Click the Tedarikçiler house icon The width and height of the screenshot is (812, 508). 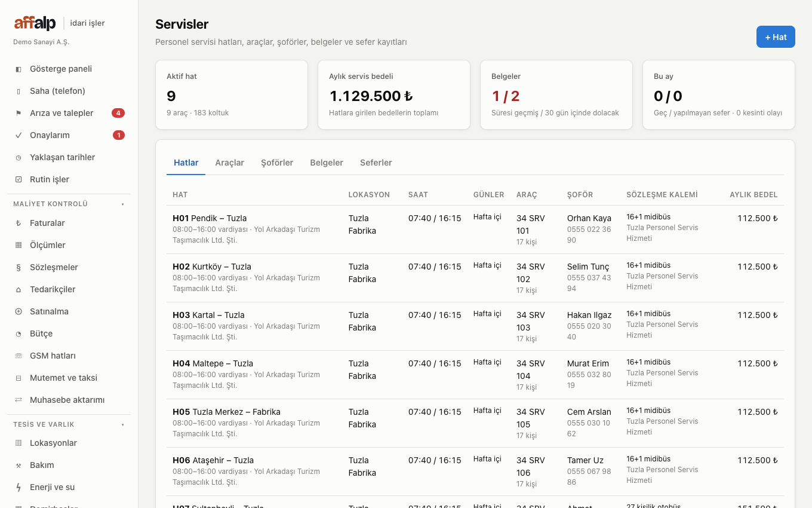(x=19, y=290)
